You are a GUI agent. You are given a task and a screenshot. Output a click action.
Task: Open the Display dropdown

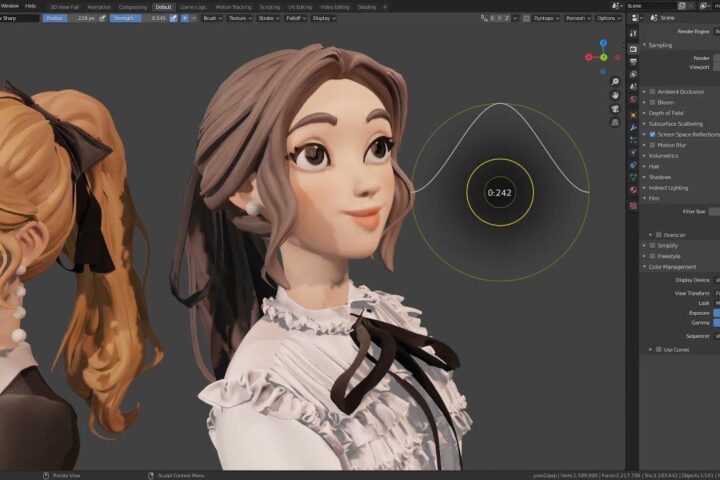[324, 18]
